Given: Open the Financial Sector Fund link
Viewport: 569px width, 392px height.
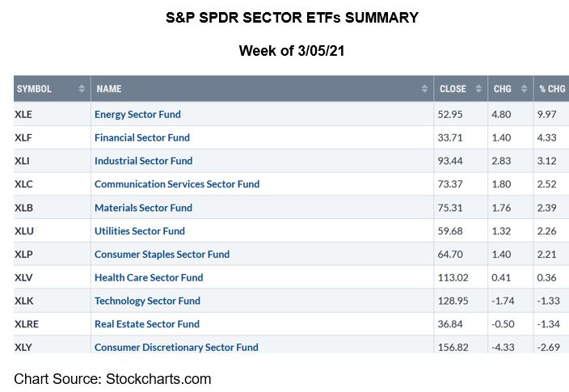Looking at the screenshot, I should [142, 138].
